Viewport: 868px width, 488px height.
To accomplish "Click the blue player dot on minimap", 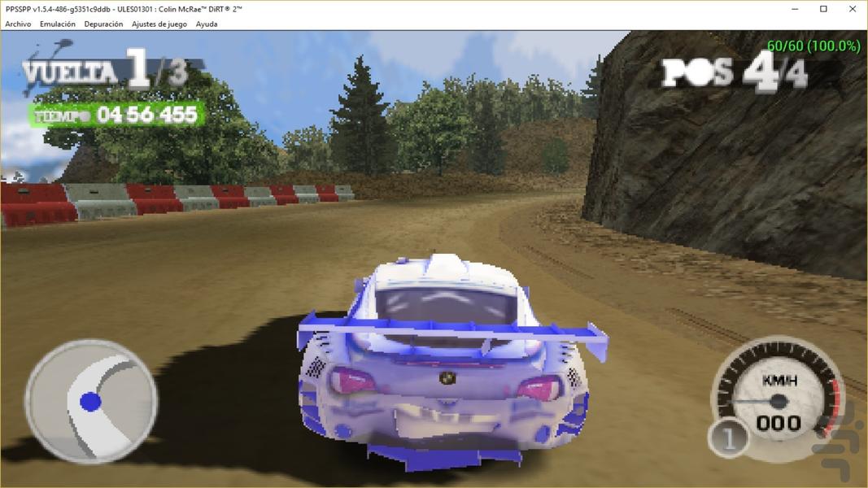I will pos(90,402).
